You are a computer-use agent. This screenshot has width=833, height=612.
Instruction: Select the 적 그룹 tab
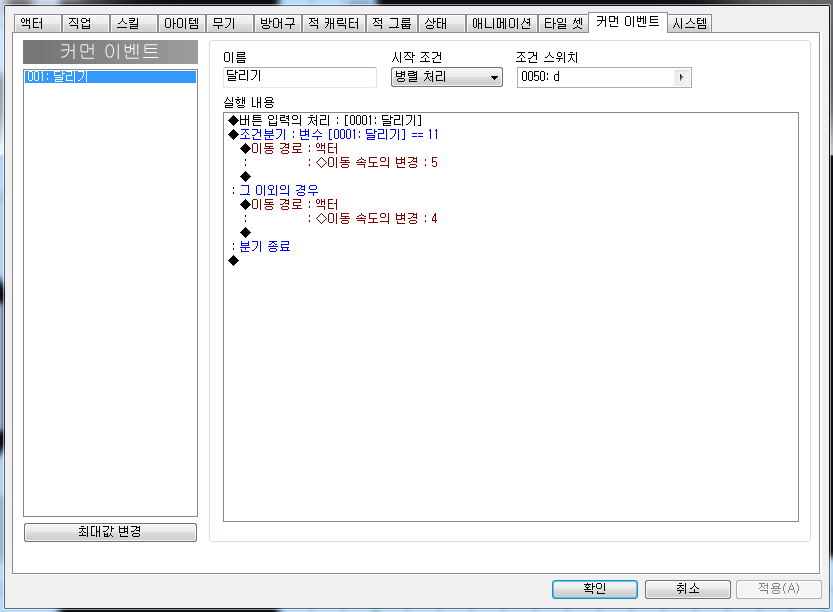point(392,23)
